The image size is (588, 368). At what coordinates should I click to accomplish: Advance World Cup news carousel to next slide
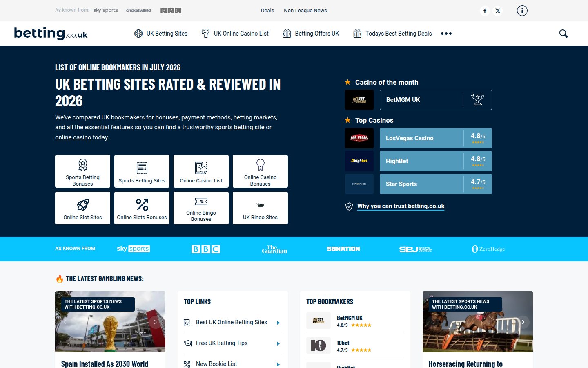coord(155,322)
